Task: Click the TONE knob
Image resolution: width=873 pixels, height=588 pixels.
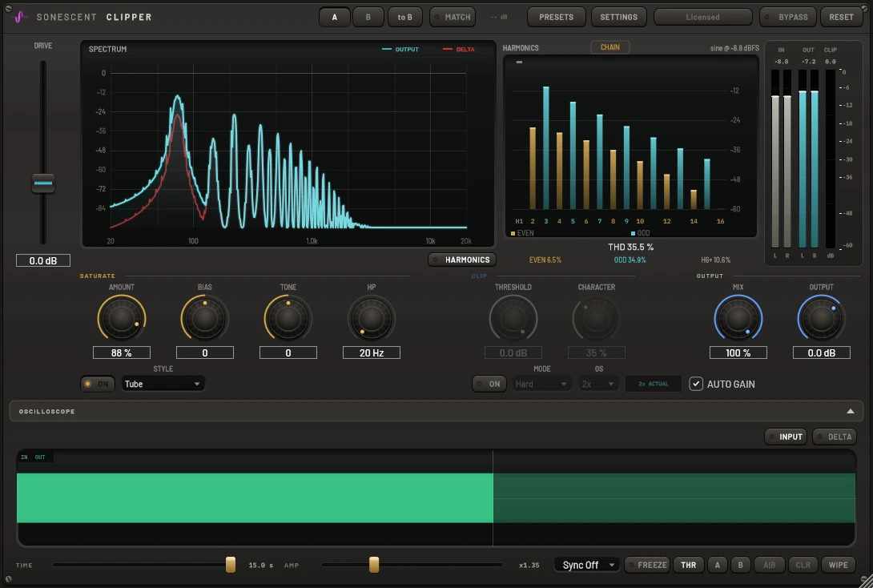Action: tap(288, 319)
